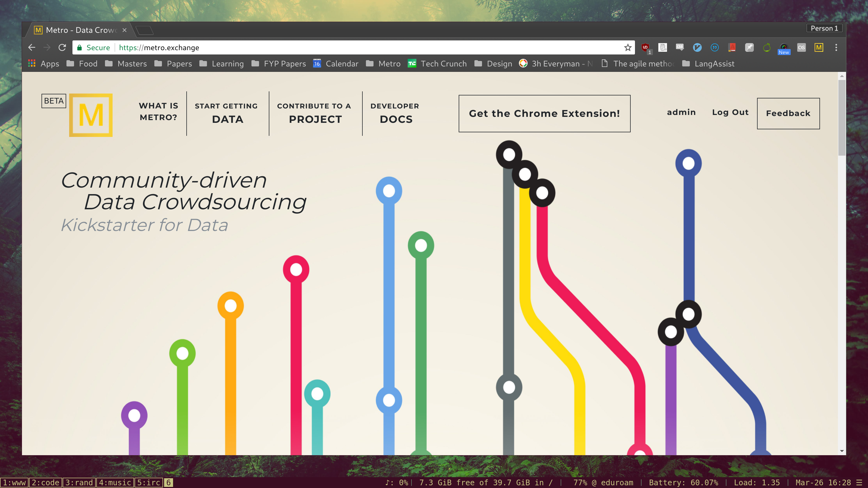
Task: Expand the FYP Papers bookmarks folder
Action: (279, 64)
